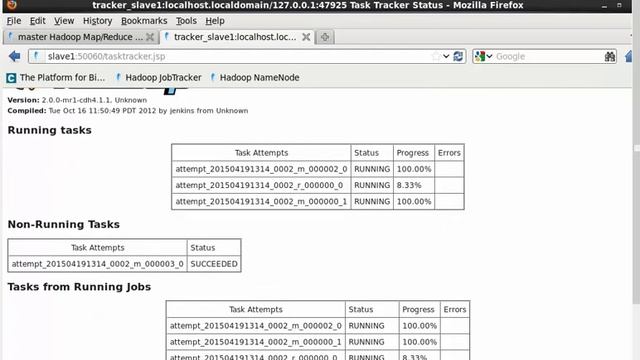Screen dimensions: 640x360
Task: Open 'The Platform for Bi...' bookmark
Action: pos(56,78)
